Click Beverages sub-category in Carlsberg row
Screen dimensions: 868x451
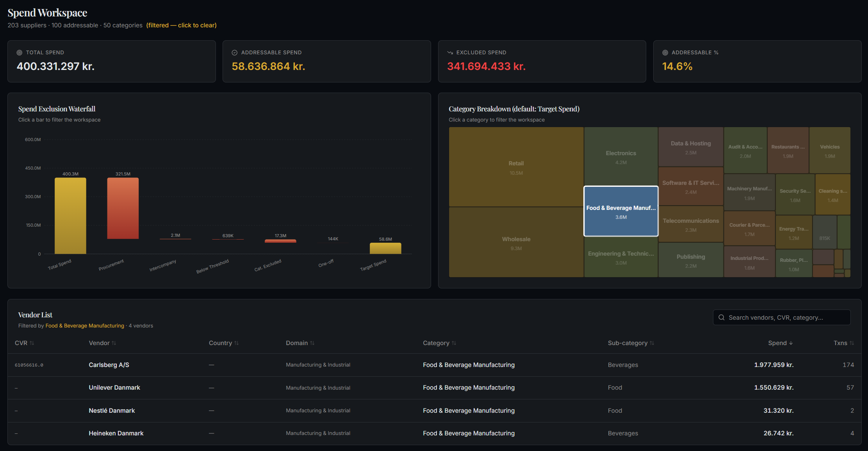623,365
